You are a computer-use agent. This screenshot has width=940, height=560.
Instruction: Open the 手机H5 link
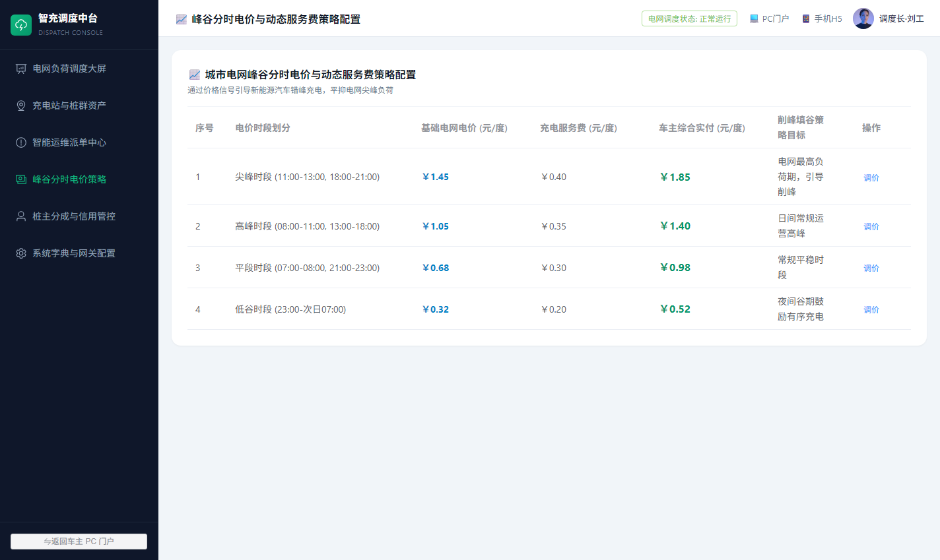click(x=822, y=18)
